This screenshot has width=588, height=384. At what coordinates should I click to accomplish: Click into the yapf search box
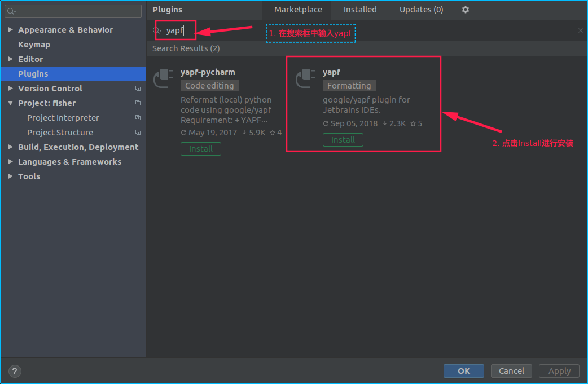175,30
